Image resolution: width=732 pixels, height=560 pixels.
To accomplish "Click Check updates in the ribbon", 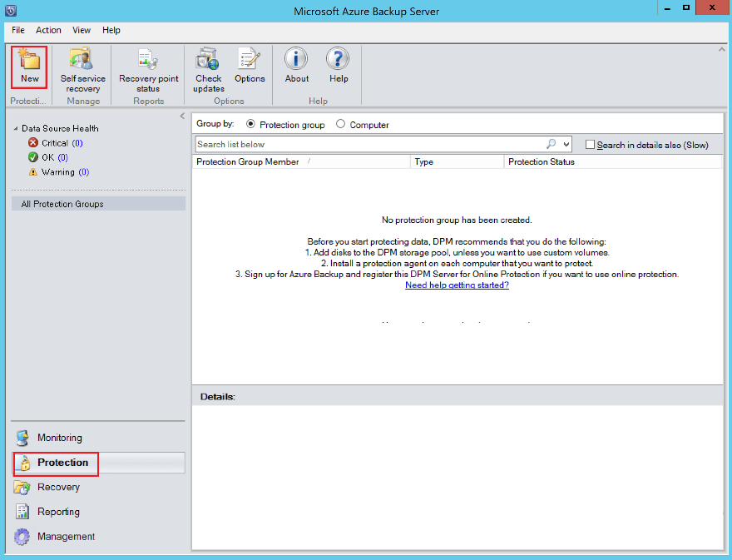I will click(x=209, y=69).
